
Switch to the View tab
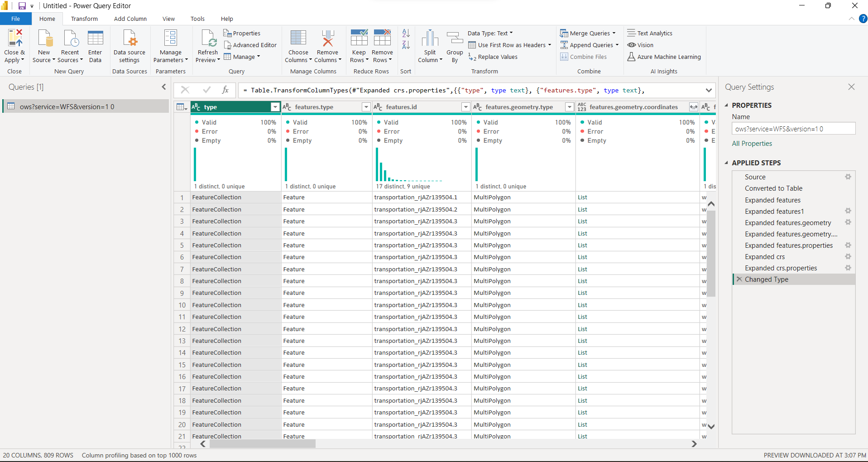click(168, 19)
